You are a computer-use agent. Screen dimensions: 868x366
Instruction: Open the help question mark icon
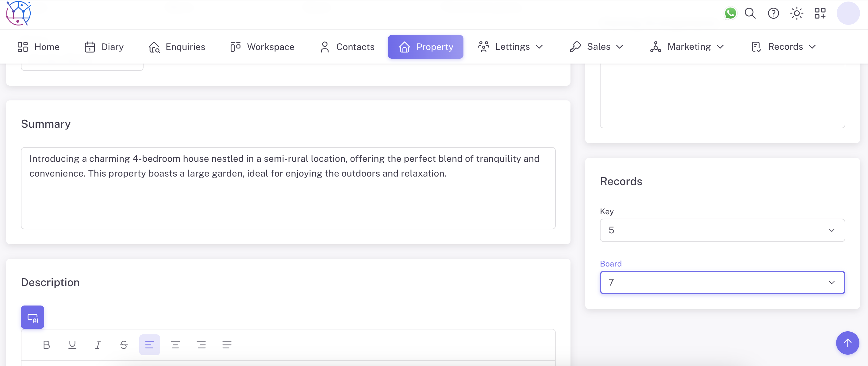pos(773,14)
